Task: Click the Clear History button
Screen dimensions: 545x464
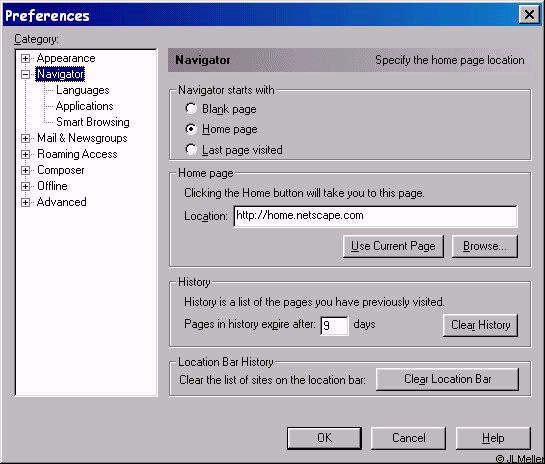Action: tap(480, 325)
